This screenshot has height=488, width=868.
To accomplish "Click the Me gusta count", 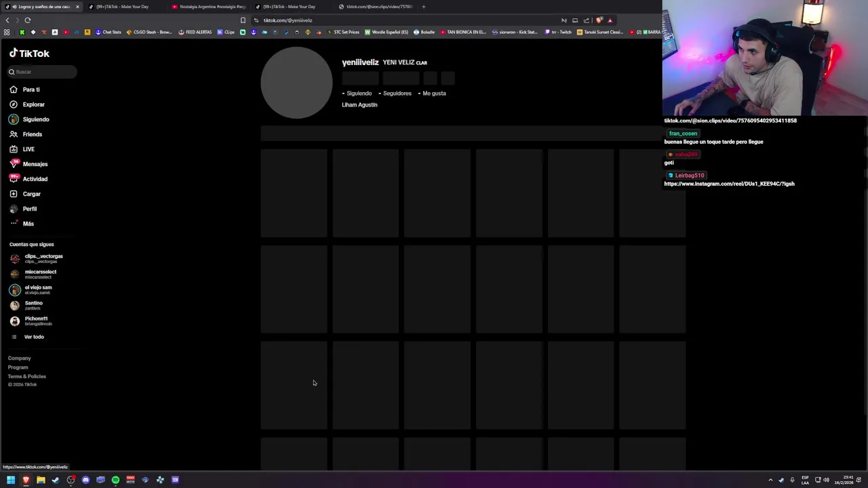I will (x=432, y=94).
